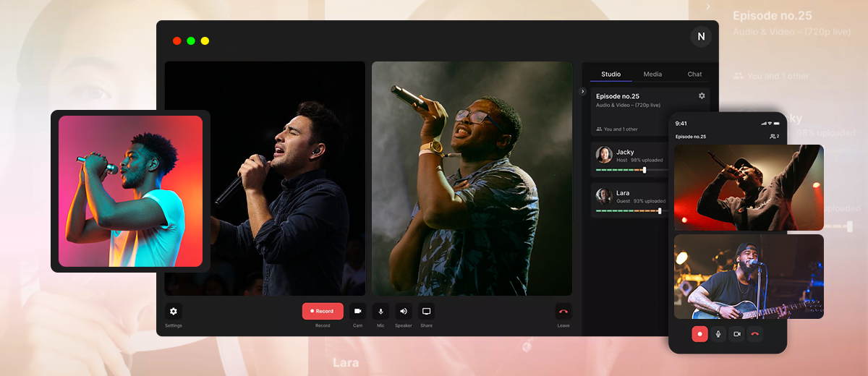Click the red close window dot
868x376 pixels.
coord(176,41)
